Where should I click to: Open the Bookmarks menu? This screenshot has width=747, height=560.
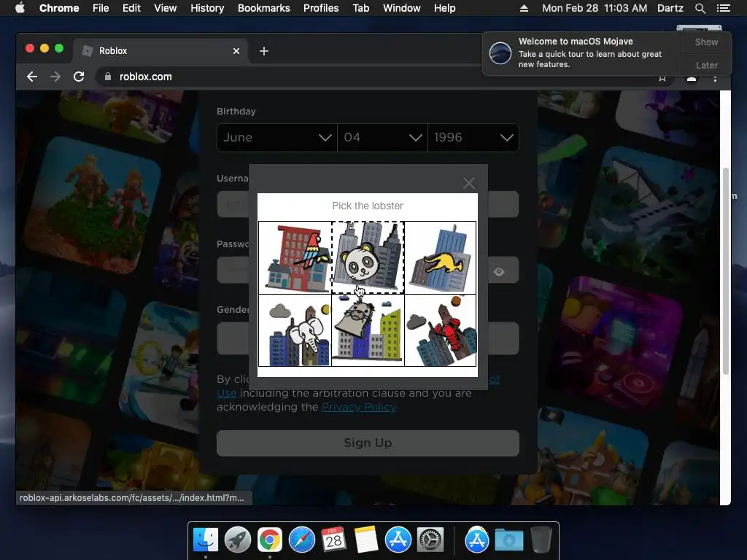[264, 8]
